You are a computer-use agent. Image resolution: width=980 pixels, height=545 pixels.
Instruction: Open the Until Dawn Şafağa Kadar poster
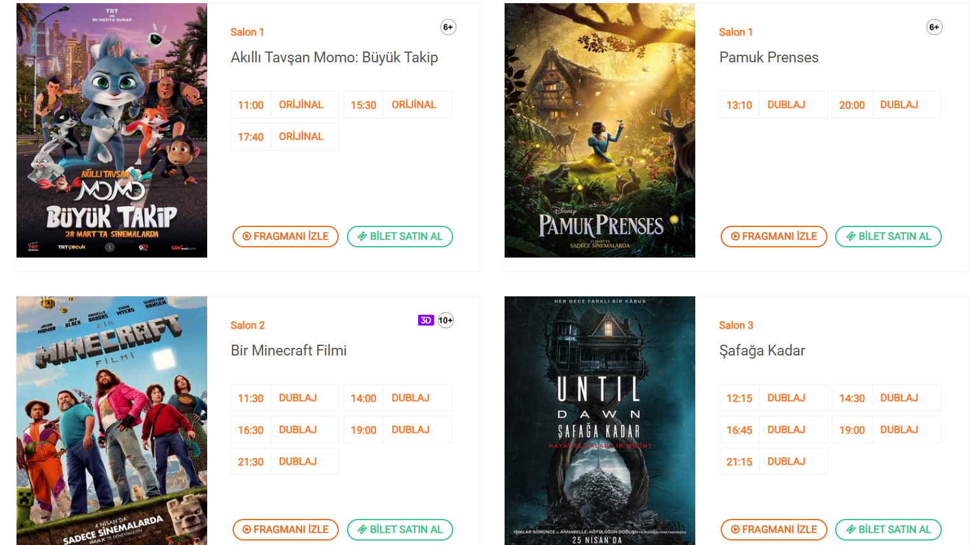600,420
